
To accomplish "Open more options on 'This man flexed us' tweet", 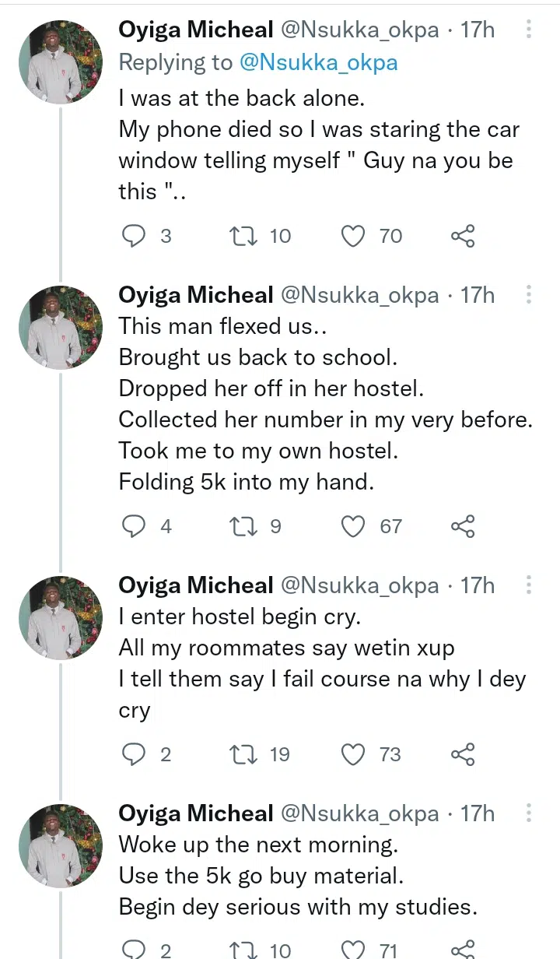I will point(529,295).
